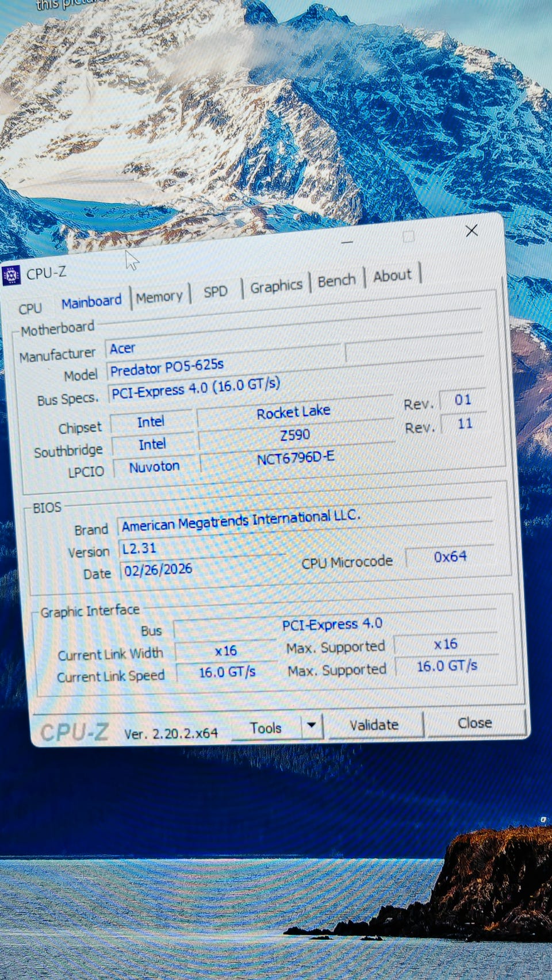Expand the Tools dropdown arrow
Viewport: 552px width, 980px height.
click(312, 726)
